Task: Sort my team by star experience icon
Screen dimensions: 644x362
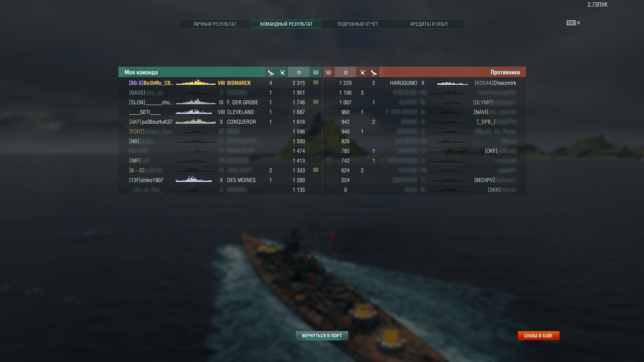Action: click(299, 72)
